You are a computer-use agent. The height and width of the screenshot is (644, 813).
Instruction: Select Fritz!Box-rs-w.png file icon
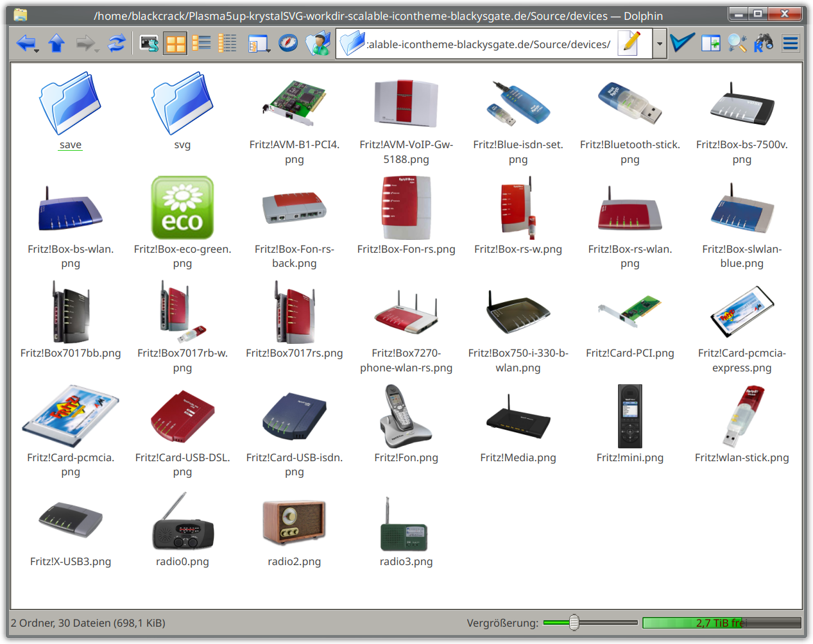tap(518, 207)
